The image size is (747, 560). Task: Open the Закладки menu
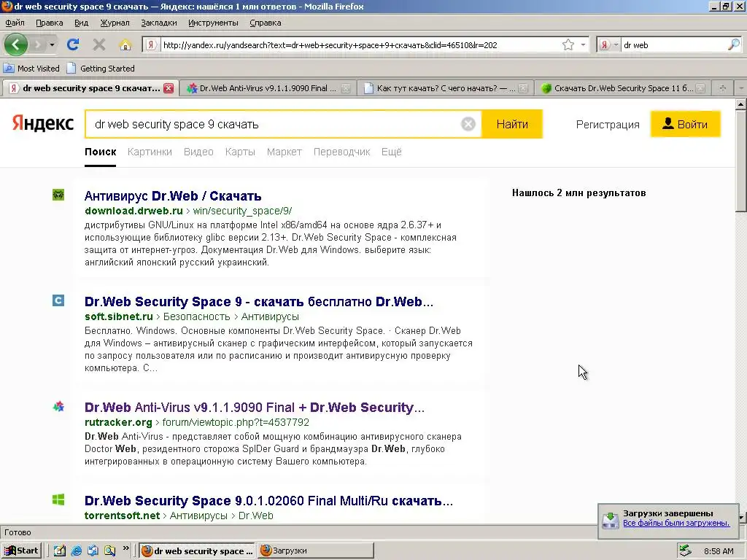pos(158,23)
